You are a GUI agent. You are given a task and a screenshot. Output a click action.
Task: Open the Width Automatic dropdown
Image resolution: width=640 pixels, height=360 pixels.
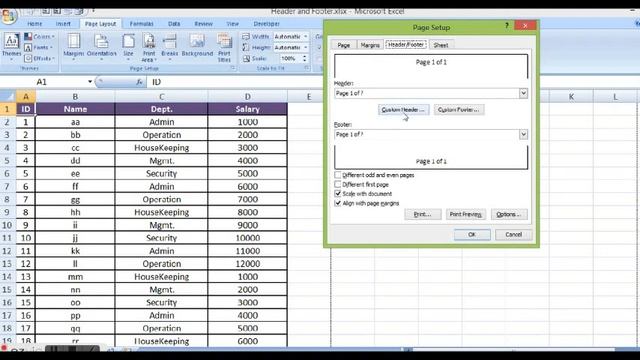(x=306, y=37)
